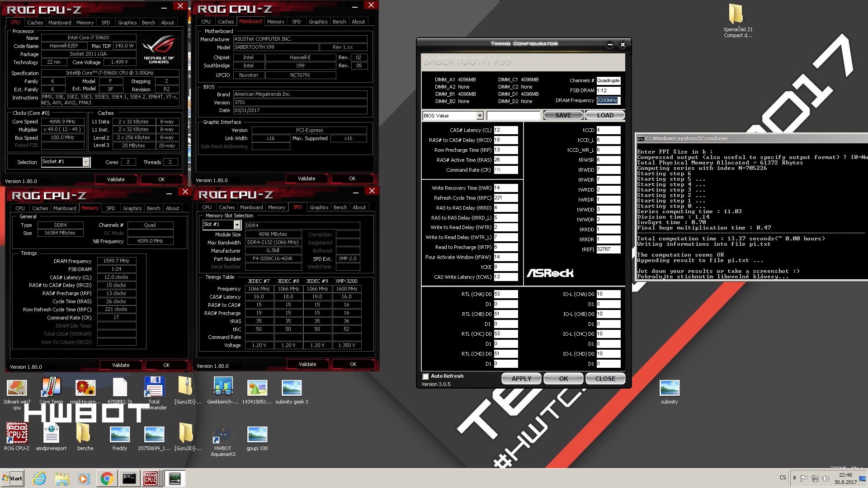The image size is (868, 488).
Task: Open the Guru3D folder next to Total Commander
Action: coord(188,391)
